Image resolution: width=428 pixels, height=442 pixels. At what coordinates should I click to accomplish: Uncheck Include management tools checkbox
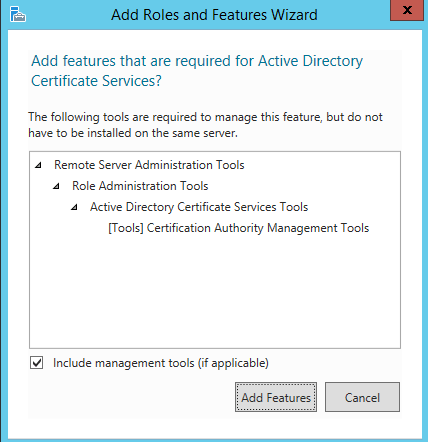pos(36,363)
